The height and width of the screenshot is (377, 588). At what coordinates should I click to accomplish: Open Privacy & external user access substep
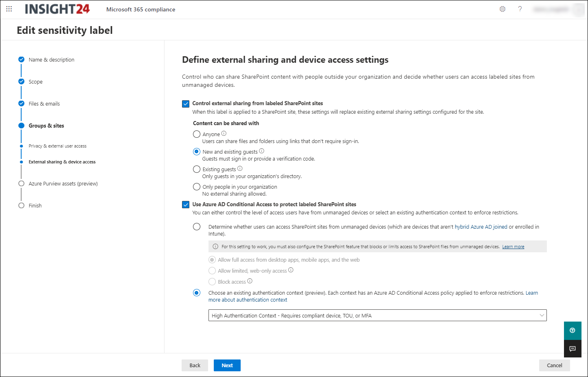pos(57,146)
